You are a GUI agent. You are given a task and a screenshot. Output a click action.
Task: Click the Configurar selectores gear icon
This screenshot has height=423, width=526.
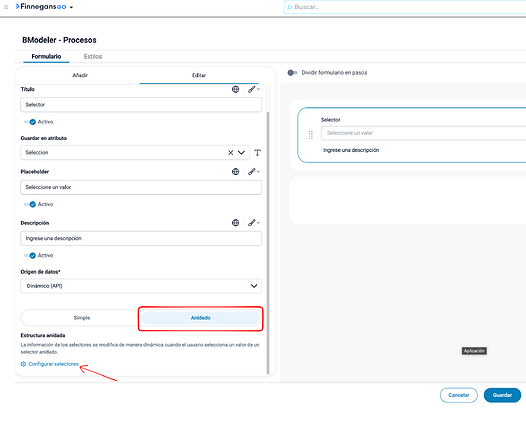(23, 364)
